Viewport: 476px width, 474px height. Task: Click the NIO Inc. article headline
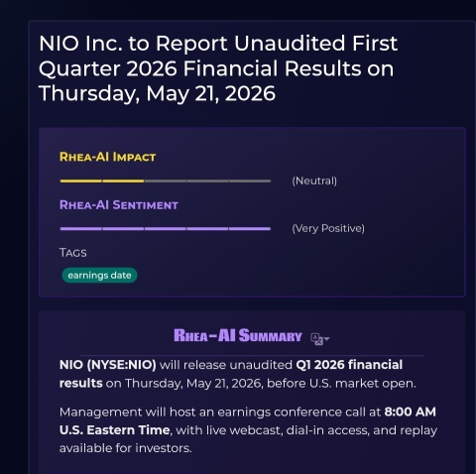218,68
